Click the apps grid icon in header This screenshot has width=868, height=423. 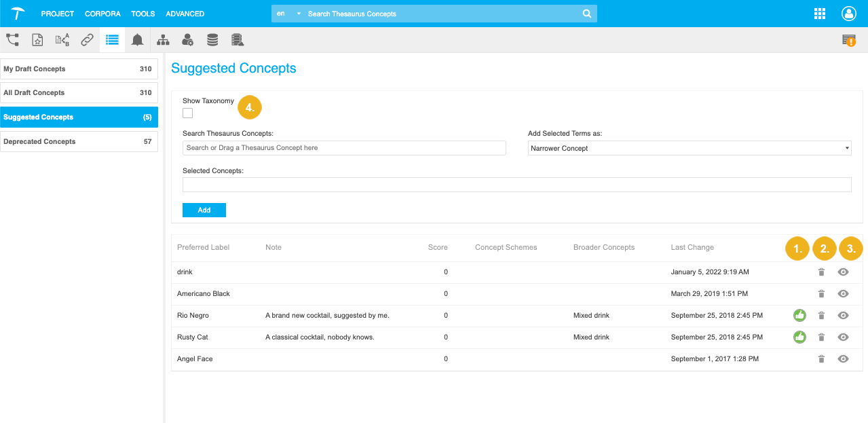819,14
